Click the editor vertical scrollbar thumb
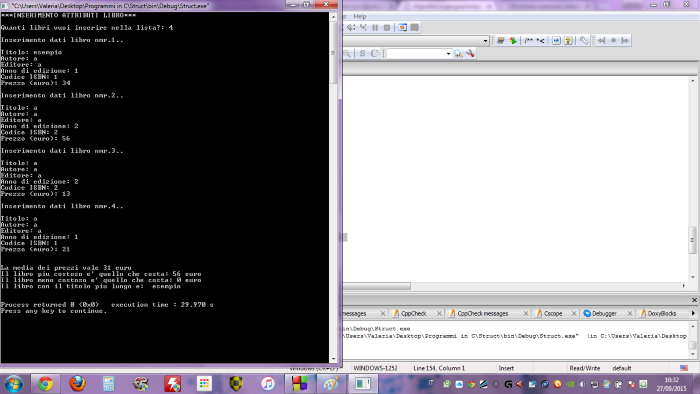700x394 pixels. pyautogui.click(x=692, y=240)
